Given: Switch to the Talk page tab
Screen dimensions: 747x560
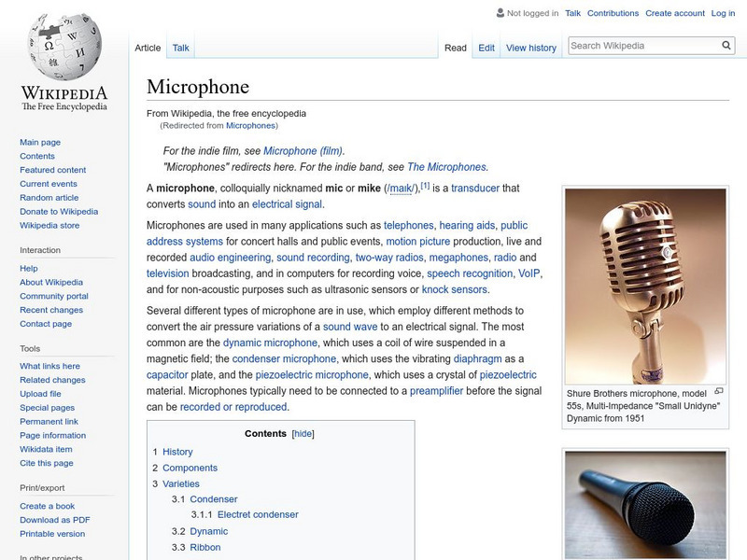Looking at the screenshot, I should tap(180, 48).
